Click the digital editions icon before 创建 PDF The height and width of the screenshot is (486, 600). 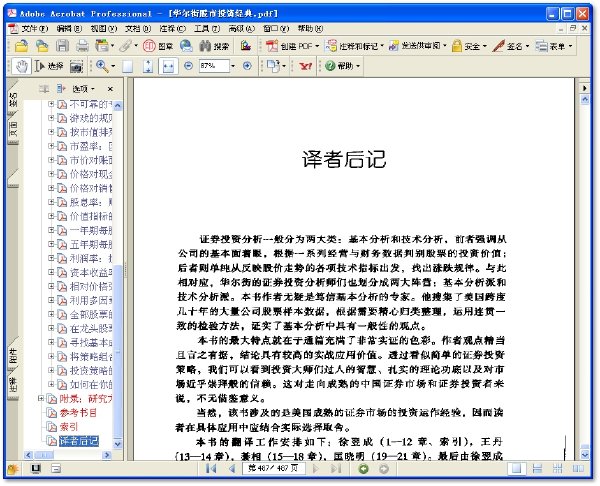click(x=246, y=46)
